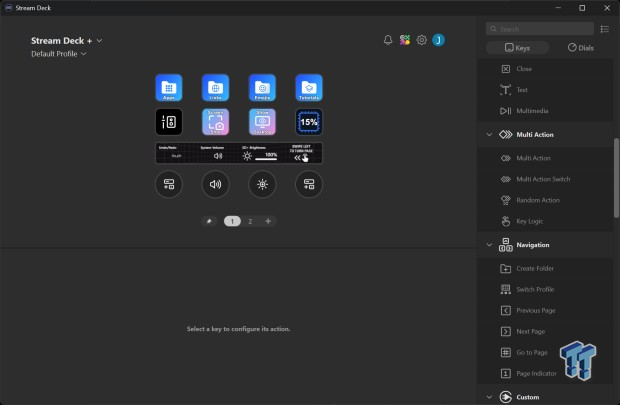Open the Emojis folder key
This screenshot has height=405, width=620.
(262, 87)
